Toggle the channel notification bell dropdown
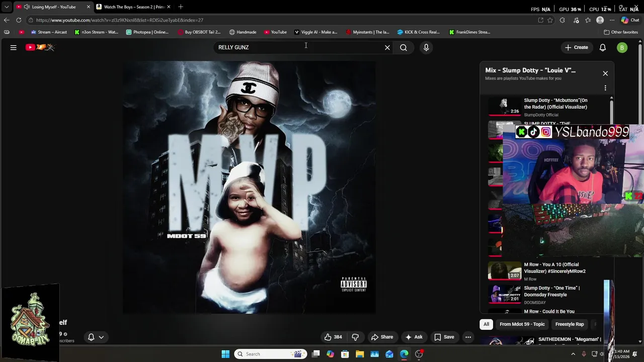The width and height of the screenshot is (644, 362). (96, 337)
